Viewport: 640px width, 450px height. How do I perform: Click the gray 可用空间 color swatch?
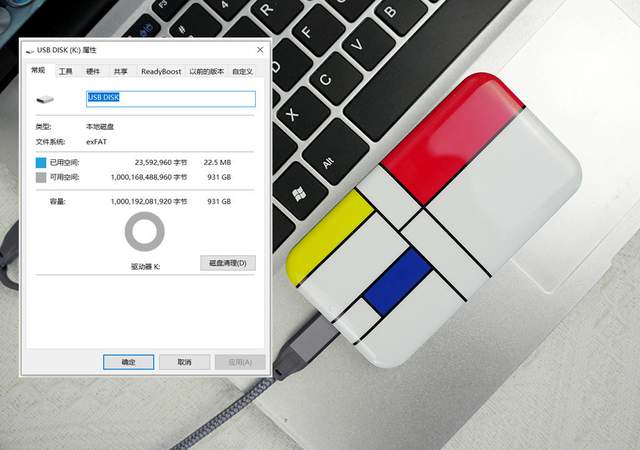[41, 177]
